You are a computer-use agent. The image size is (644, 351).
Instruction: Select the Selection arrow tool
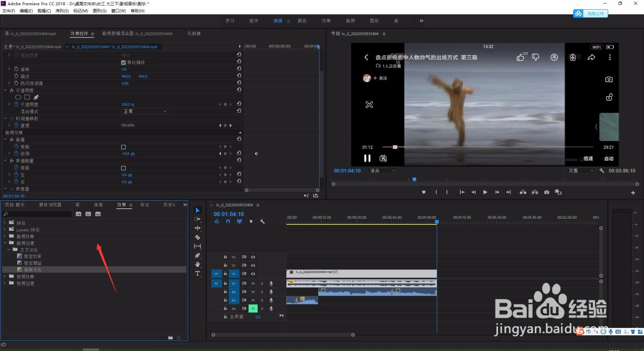point(198,210)
